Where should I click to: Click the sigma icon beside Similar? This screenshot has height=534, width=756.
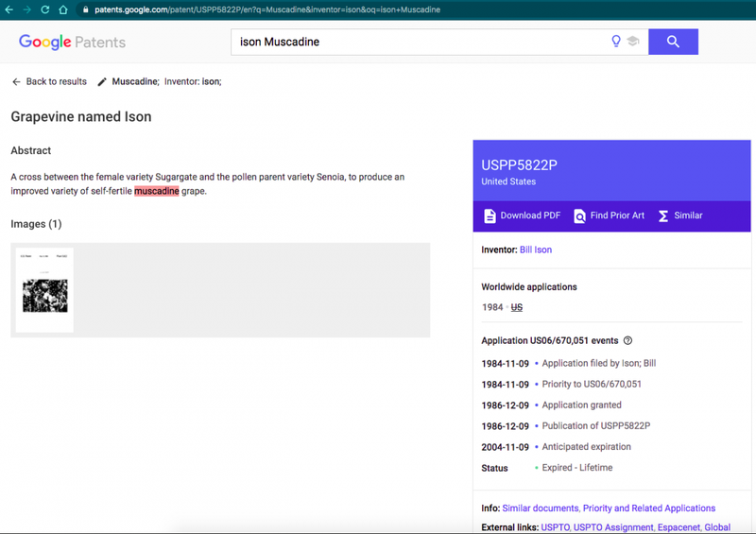pos(663,216)
